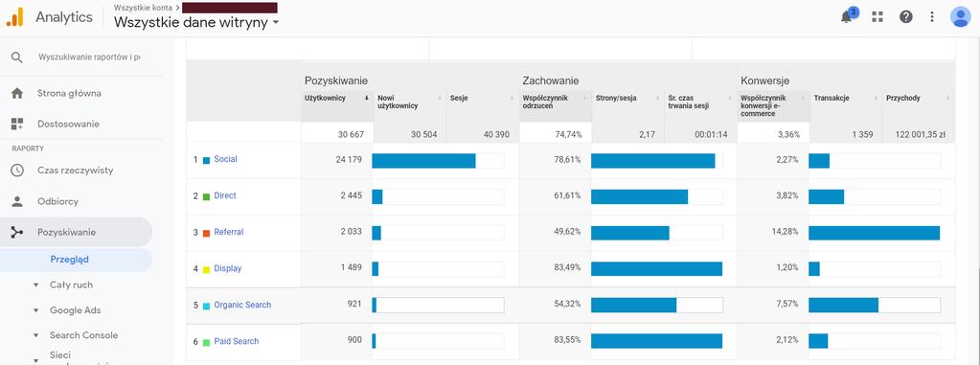Click the cyan Organic Search color square
This screenshot has width=980, height=365.
206,306
